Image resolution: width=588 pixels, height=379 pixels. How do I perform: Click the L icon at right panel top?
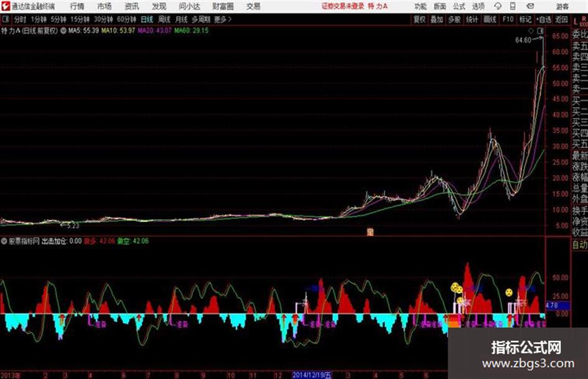click(576, 21)
